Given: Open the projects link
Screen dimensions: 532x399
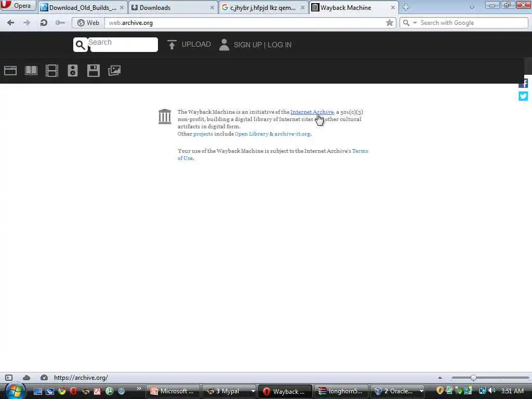Looking at the screenshot, I should (x=203, y=134).
